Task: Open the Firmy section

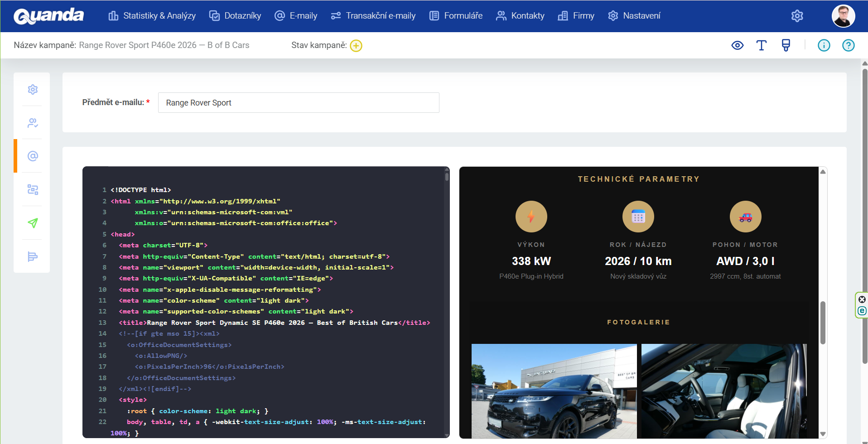Action: 576,16
